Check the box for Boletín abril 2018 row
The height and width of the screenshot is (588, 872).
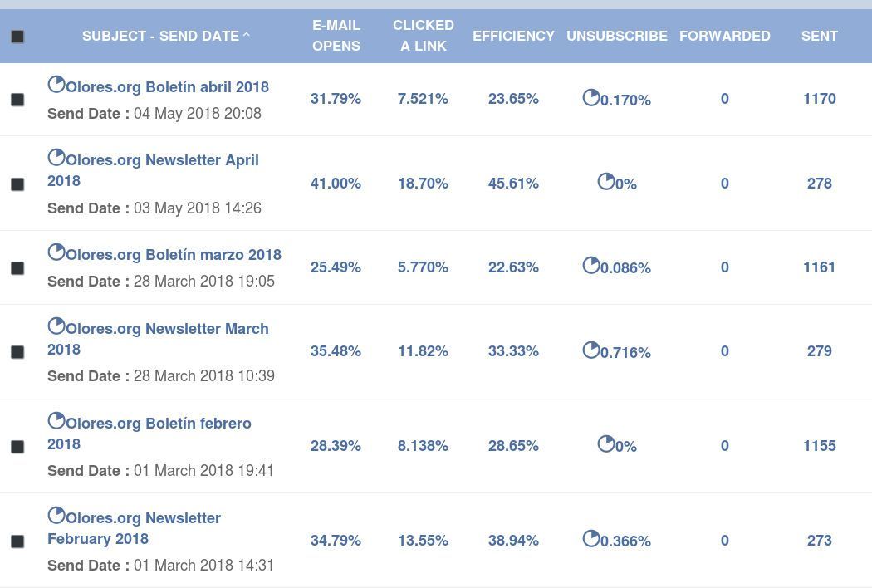point(17,100)
